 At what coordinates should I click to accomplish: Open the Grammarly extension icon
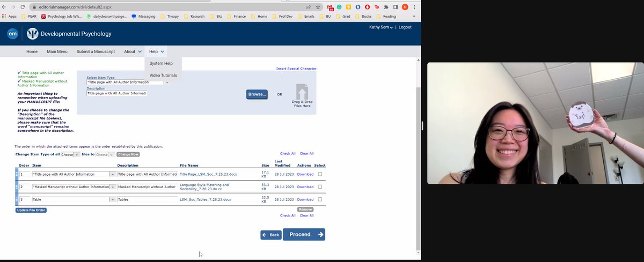pyautogui.click(x=339, y=7)
